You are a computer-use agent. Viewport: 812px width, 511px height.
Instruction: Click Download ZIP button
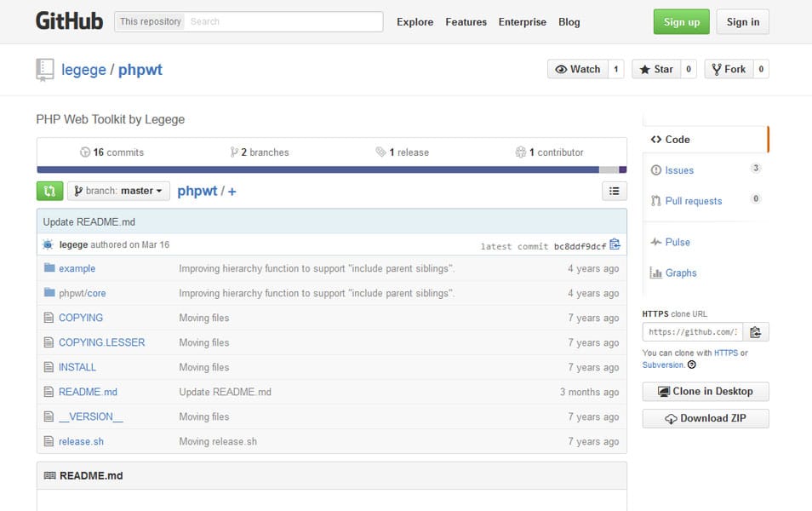[706, 418]
